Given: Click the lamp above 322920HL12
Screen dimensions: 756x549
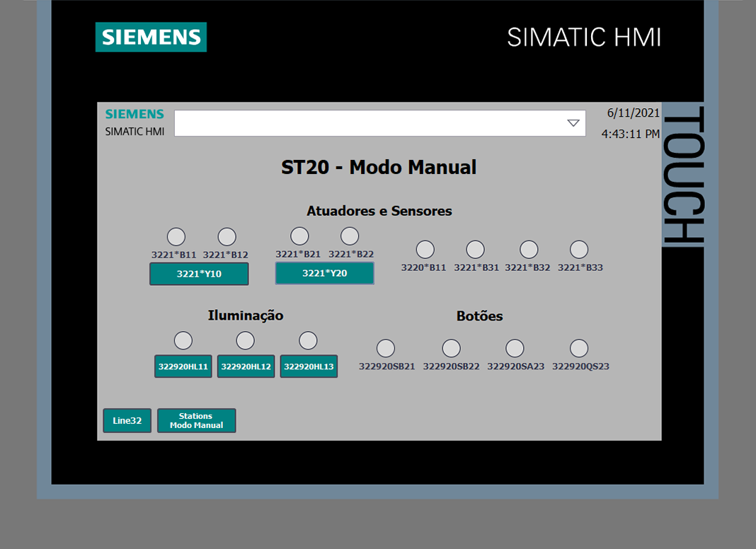Looking at the screenshot, I should point(246,340).
